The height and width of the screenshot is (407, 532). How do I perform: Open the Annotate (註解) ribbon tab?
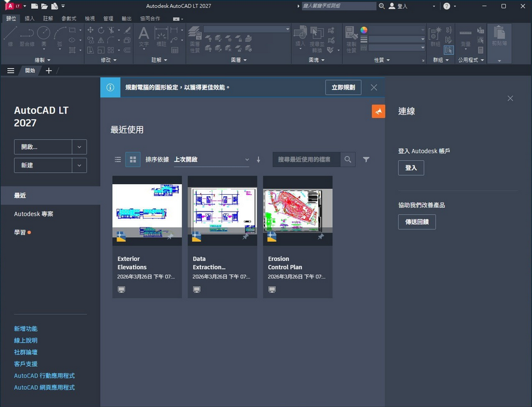[48, 19]
